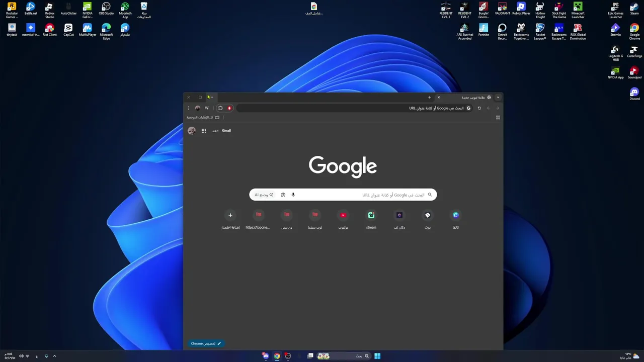This screenshot has height=362, width=644.
Task: Open the كانفا shortcut tile
Action: (456, 219)
